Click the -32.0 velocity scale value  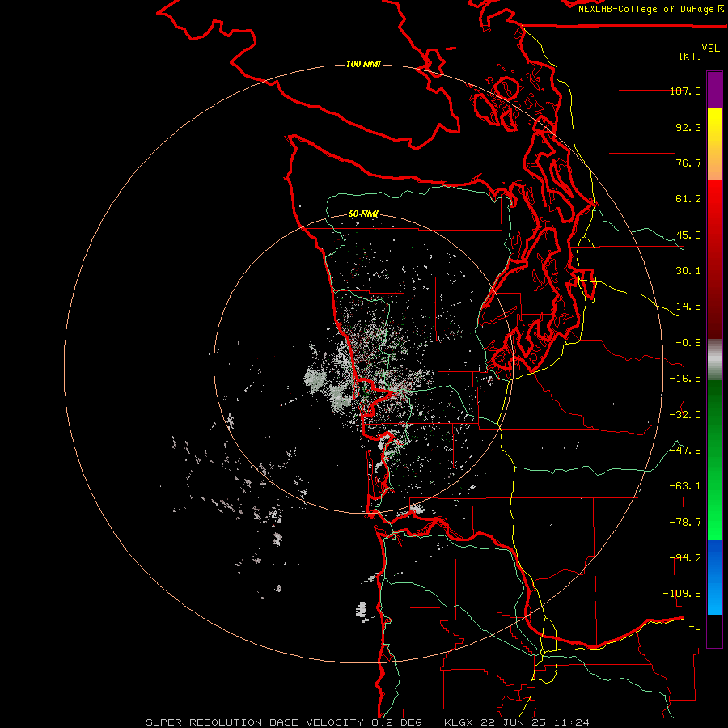[685, 415]
